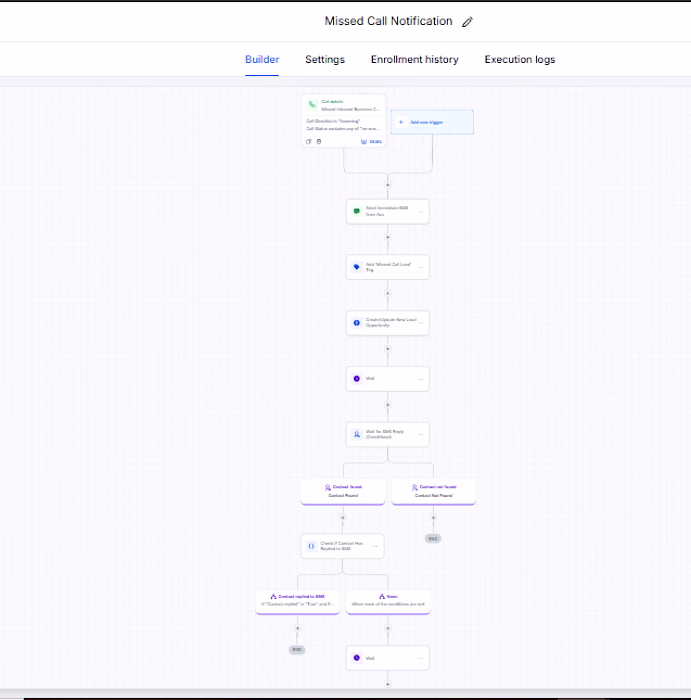Open the Add 'Missed Call Lead' Tag node
The width and height of the screenshot is (691, 700).
387,267
